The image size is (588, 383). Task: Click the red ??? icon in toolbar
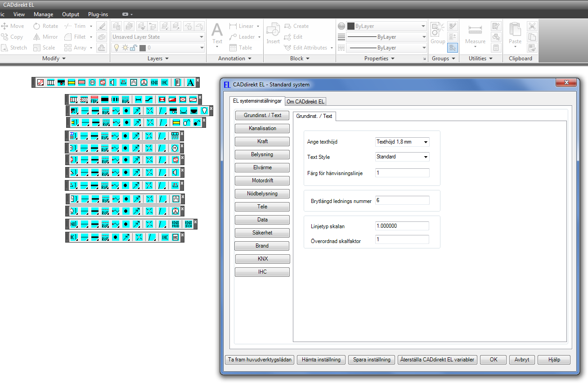point(175,135)
